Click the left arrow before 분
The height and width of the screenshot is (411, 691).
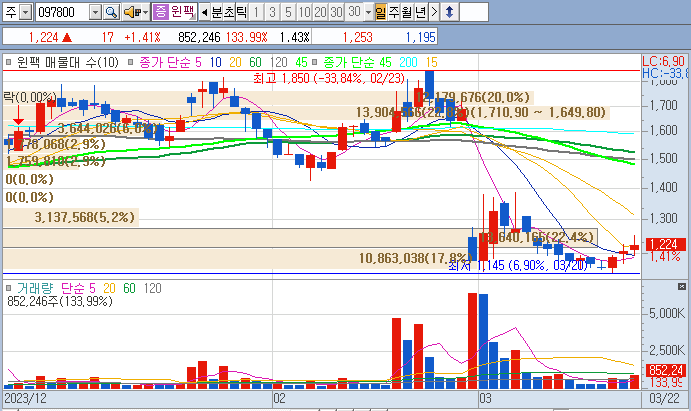click(204, 12)
